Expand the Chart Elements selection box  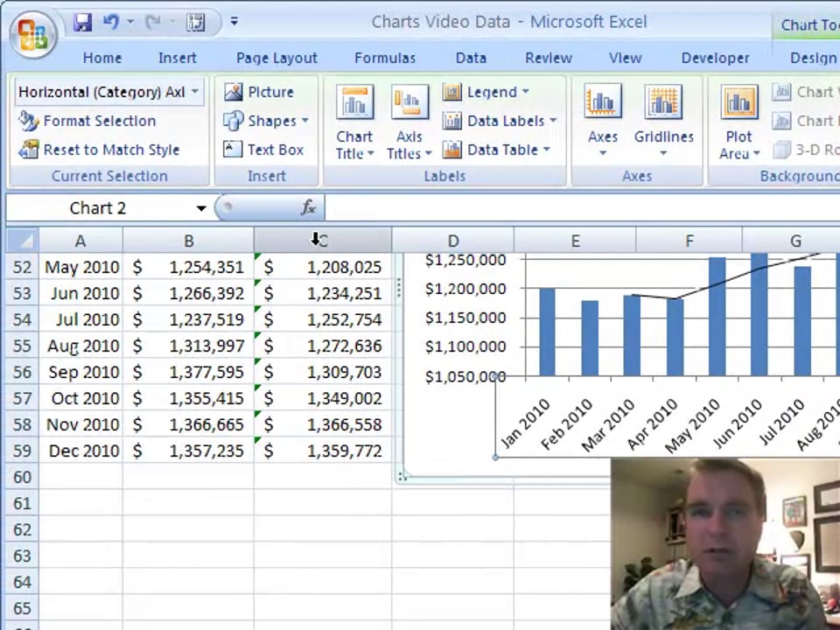pos(194,92)
